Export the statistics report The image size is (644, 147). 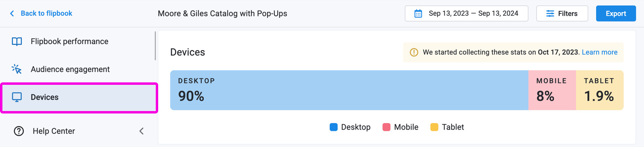[616, 14]
